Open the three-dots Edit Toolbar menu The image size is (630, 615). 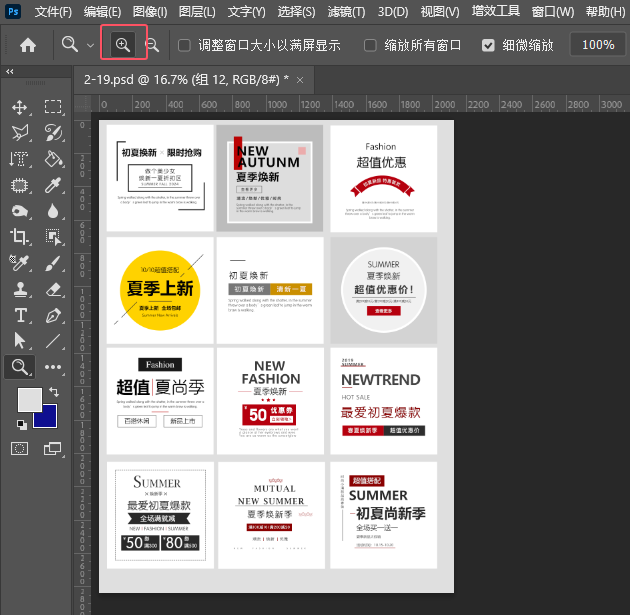53,367
